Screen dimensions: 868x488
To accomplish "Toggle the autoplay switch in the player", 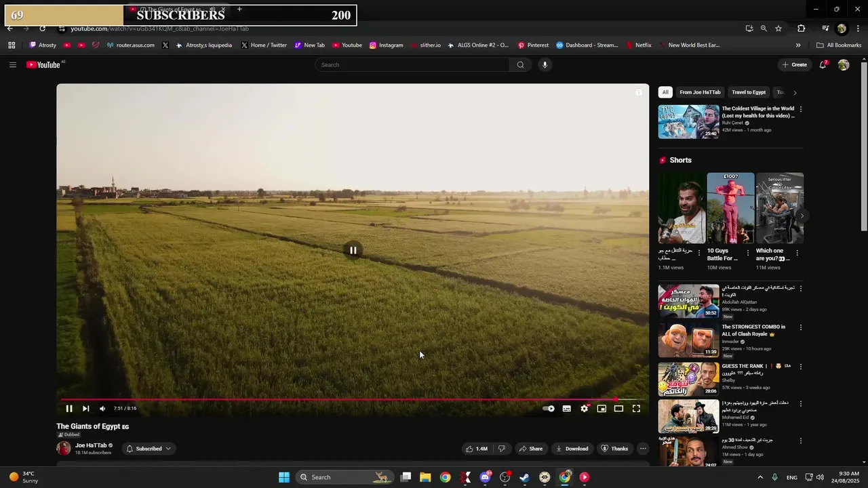I will pyautogui.click(x=549, y=409).
